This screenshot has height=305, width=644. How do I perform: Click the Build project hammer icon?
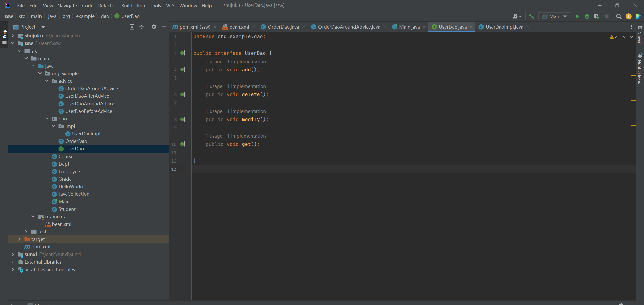[531, 16]
